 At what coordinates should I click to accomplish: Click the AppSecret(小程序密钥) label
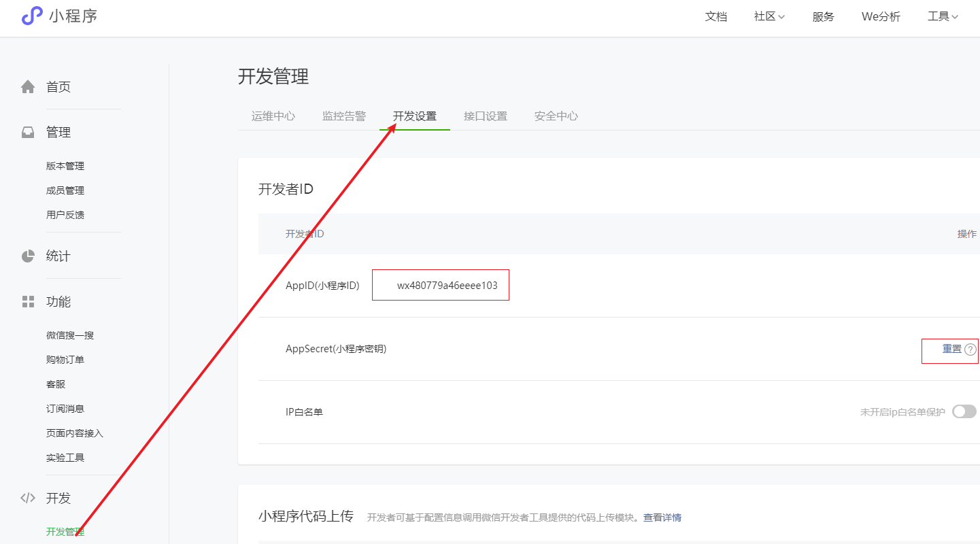click(336, 349)
